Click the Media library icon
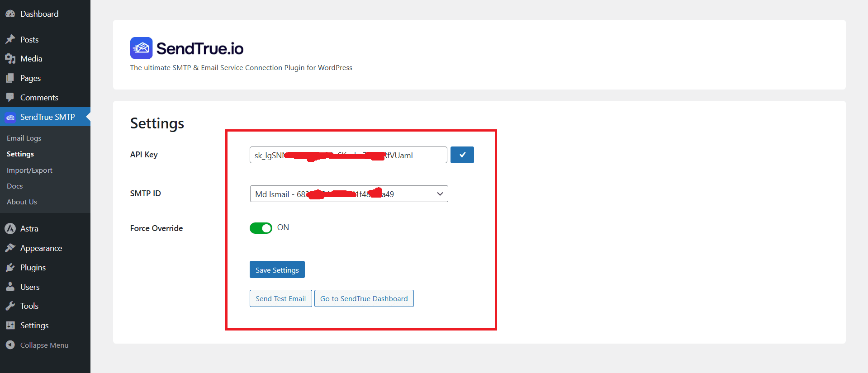Viewport: 868px width, 373px height. tap(10, 59)
